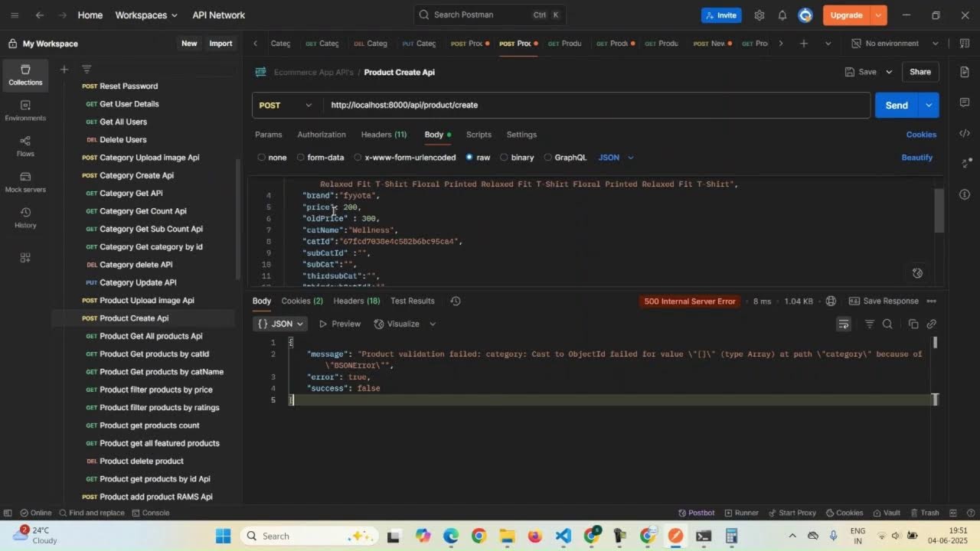
Task: Click the Search Postman box
Action: (490, 15)
